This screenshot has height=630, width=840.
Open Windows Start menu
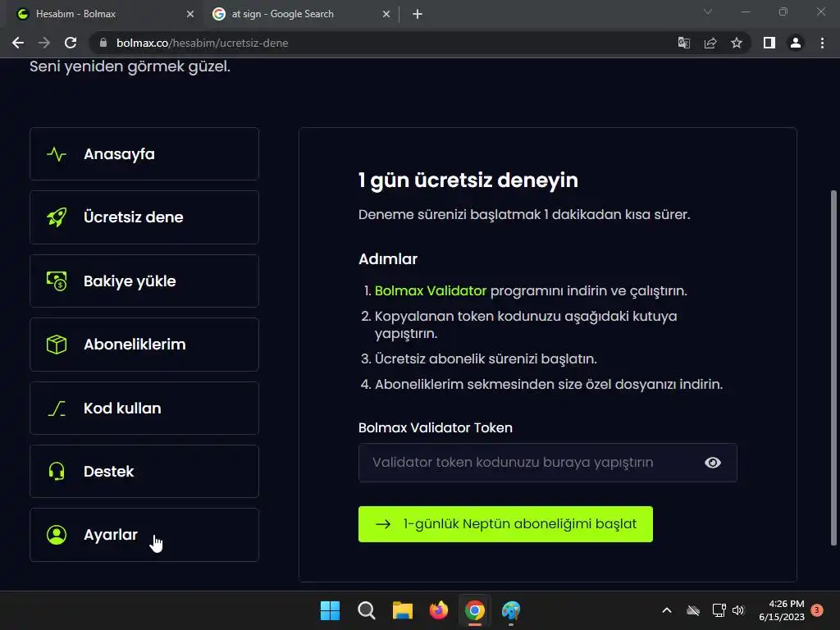pyautogui.click(x=330, y=610)
